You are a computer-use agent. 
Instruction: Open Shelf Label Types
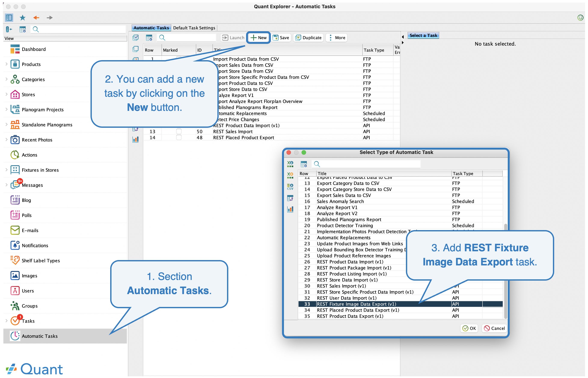click(x=40, y=260)
